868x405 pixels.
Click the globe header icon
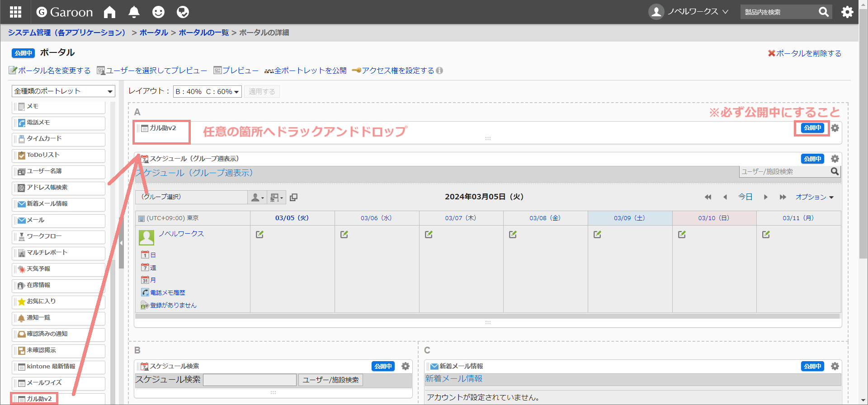click(x=183, y=12)
